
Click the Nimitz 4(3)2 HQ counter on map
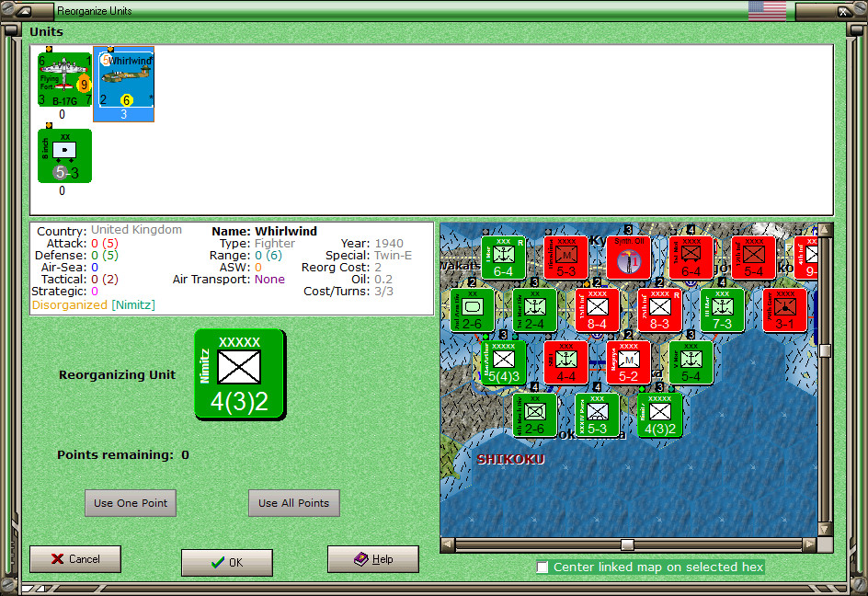click(660, 415)
